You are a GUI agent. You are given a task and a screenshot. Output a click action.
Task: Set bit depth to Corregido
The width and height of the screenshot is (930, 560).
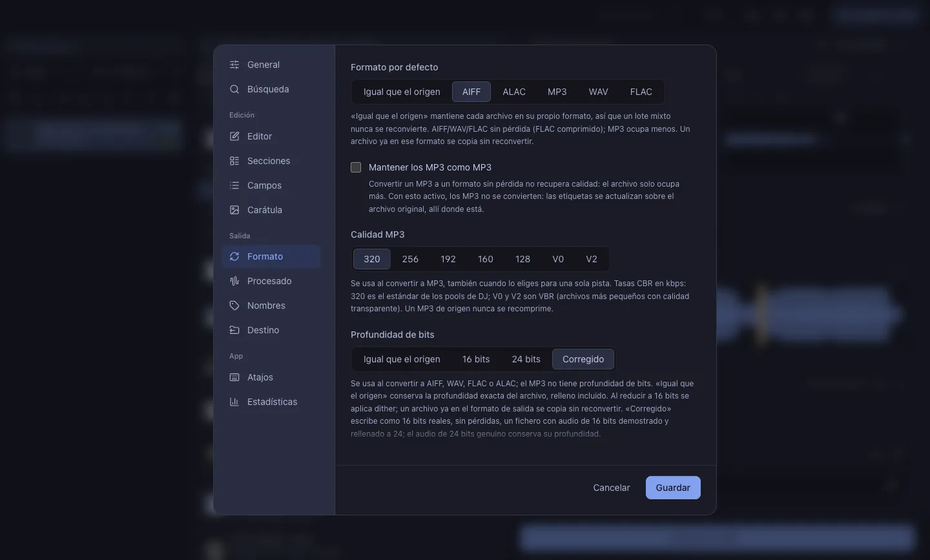click(583, 359)
